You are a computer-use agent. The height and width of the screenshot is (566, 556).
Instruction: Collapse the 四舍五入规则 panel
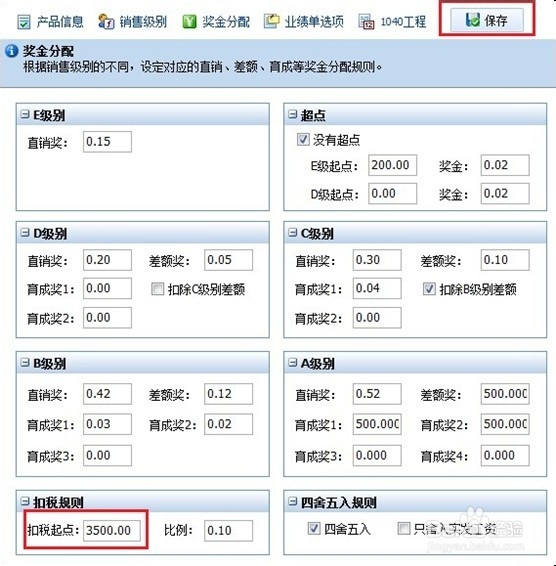(292, 501)
